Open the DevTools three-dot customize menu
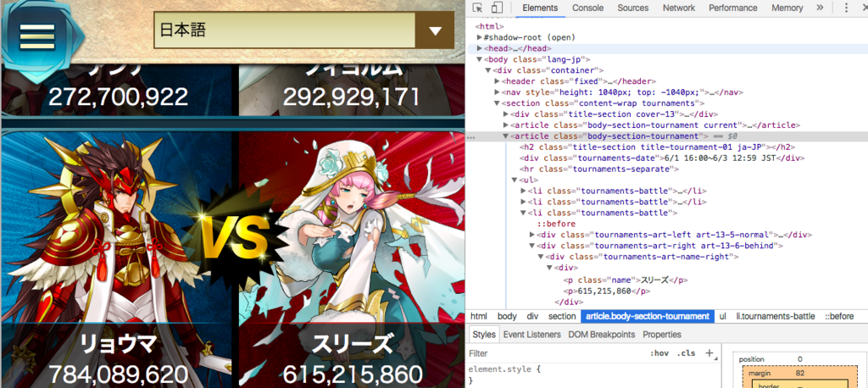This screenshot has height=388, width=868. point(846,8)
